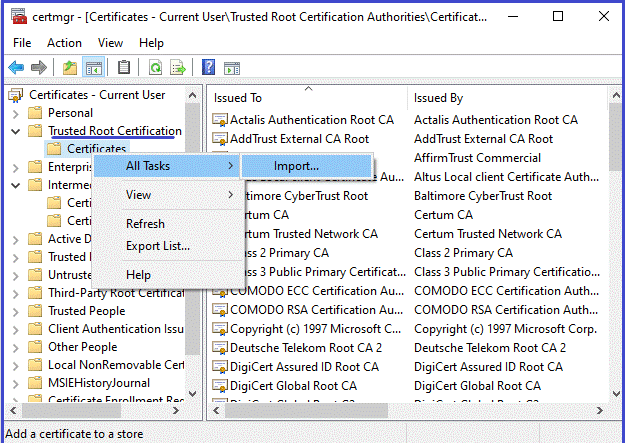Select the AffirmTrust Commercial Issued By cell
The image size is (625, 443).
click(477, 158)
